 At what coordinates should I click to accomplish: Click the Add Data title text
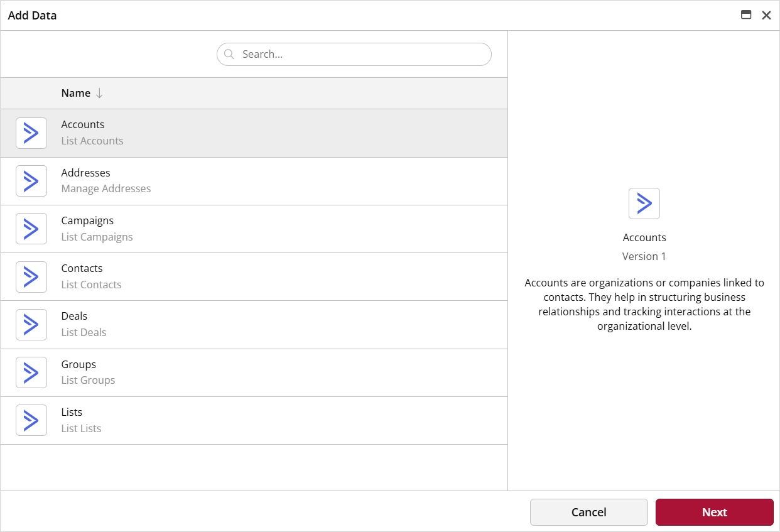click(33, 15)
